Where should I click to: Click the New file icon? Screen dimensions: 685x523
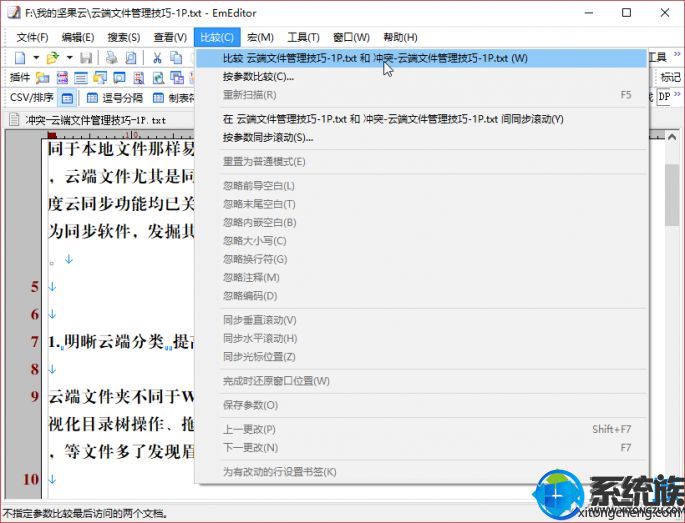point(20,58)
